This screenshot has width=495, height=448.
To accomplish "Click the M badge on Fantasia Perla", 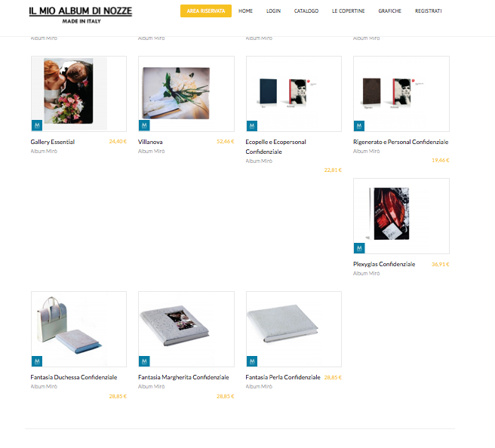I will pyautogui.click(x=252, y=361).
